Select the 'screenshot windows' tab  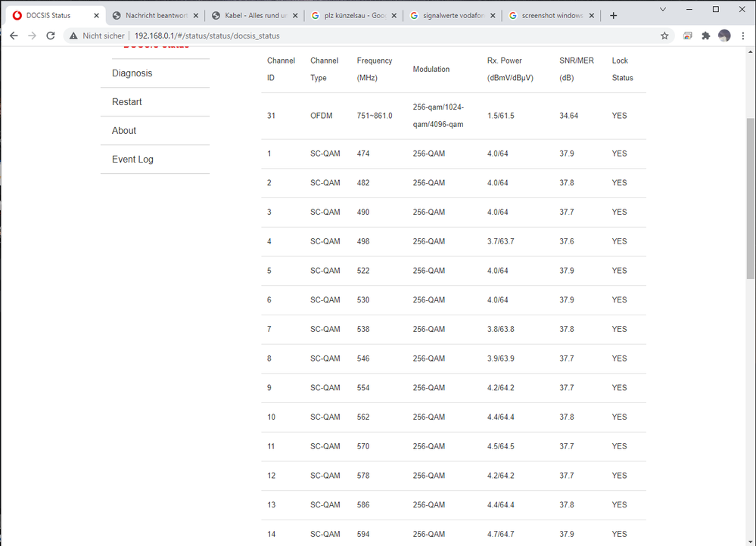pyautogui.click(x=550, y=14)
